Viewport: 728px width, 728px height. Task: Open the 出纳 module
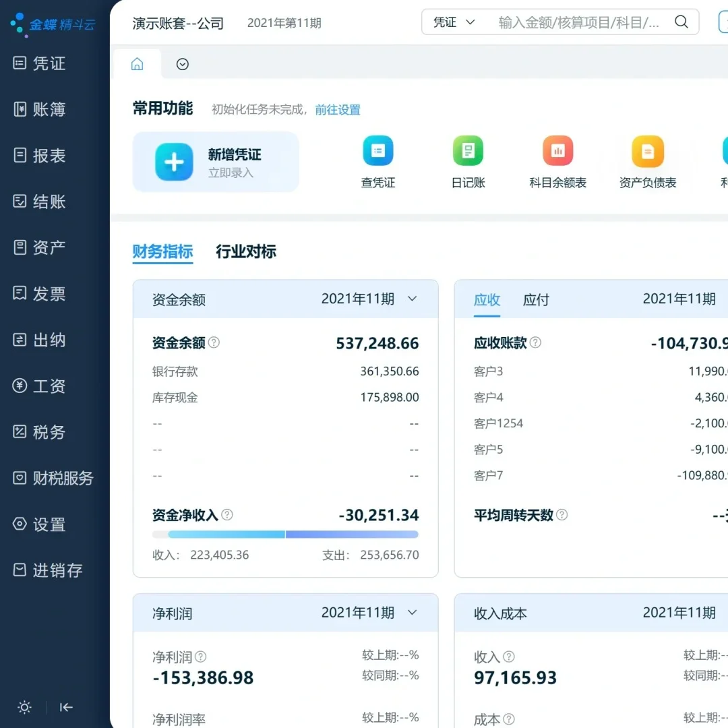tap(40, 340)
